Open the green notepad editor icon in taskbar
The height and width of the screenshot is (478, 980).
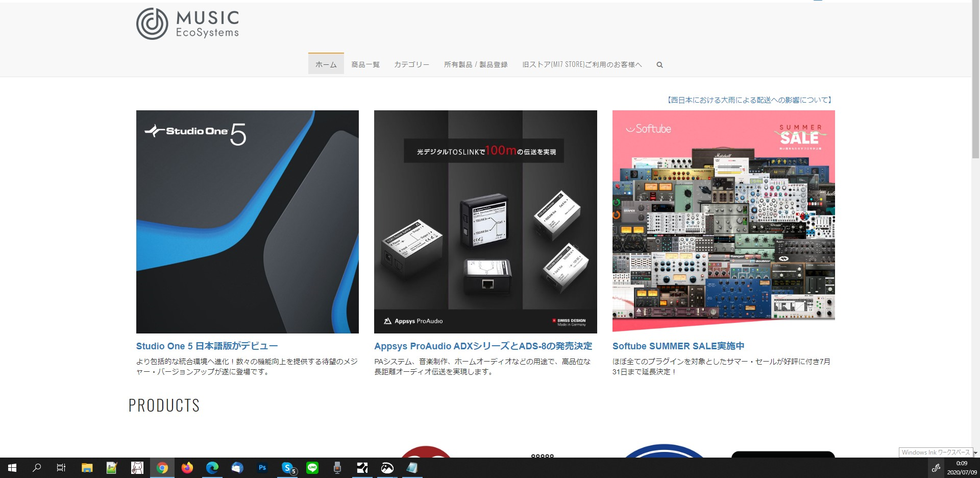coord(112,468)
